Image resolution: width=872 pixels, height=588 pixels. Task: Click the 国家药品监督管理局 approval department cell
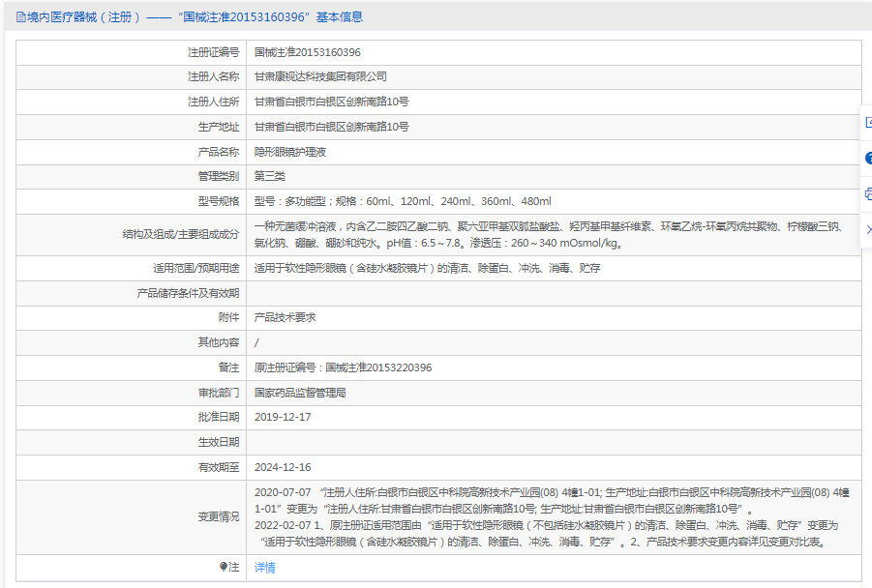tap(300, 393)
